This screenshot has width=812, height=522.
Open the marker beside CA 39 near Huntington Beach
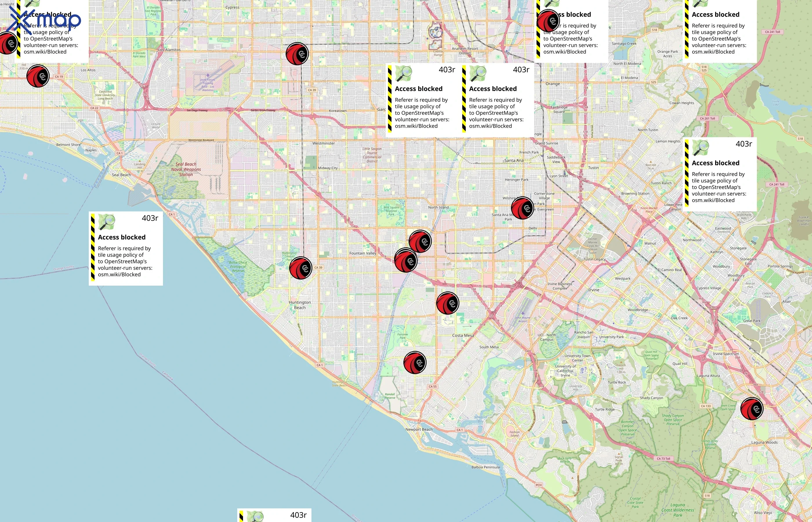[301, 268]
